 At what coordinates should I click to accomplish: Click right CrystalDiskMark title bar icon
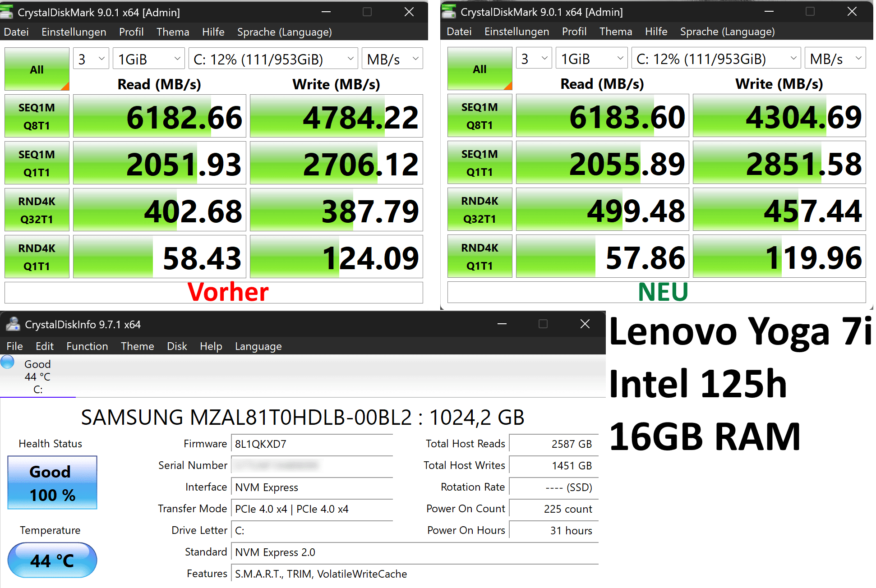coord(449,12)
